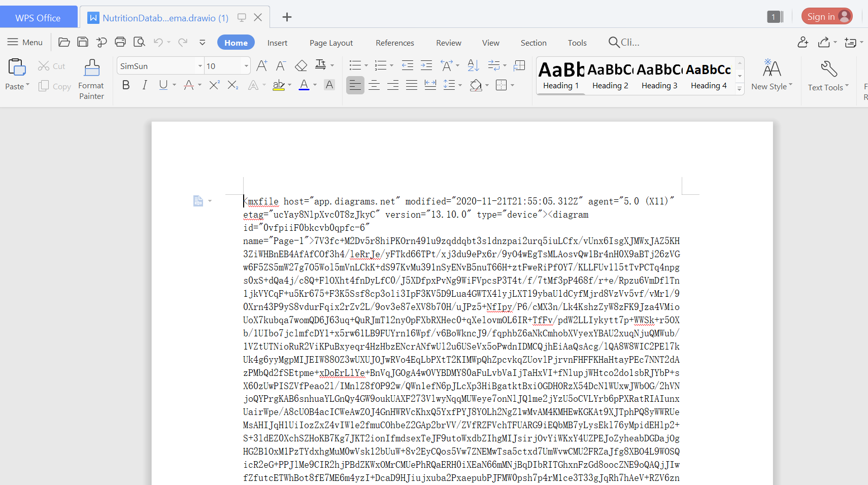
Task: Click the Sort icon
Action: coord(473,65)
